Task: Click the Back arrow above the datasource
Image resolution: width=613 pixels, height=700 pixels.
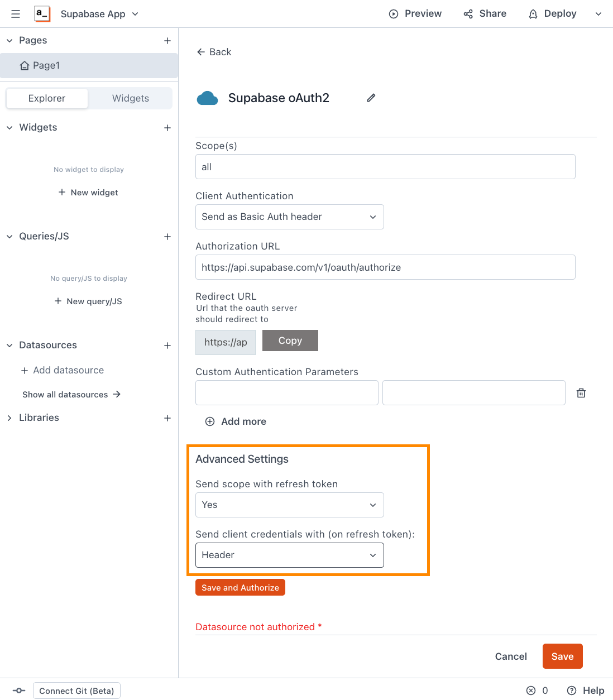Action: coord(201,51)
